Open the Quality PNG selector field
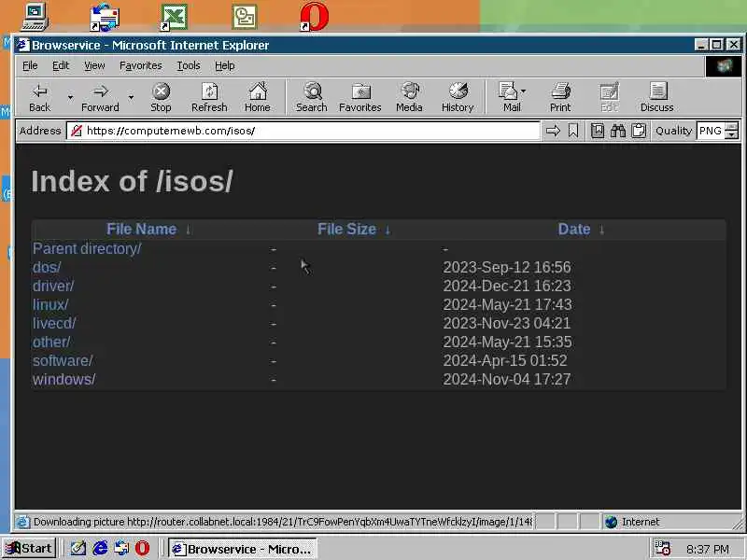This screenshot has width=747, height=560. tap(711, 131)
